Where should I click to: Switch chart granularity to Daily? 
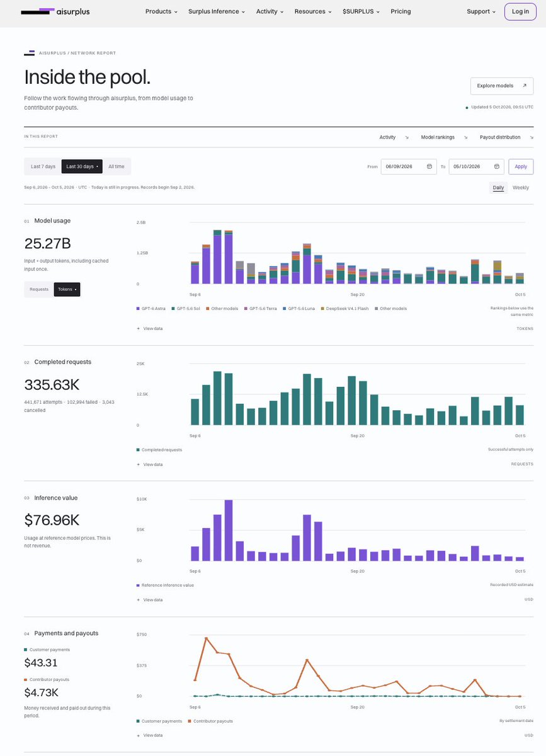point(498,188)
